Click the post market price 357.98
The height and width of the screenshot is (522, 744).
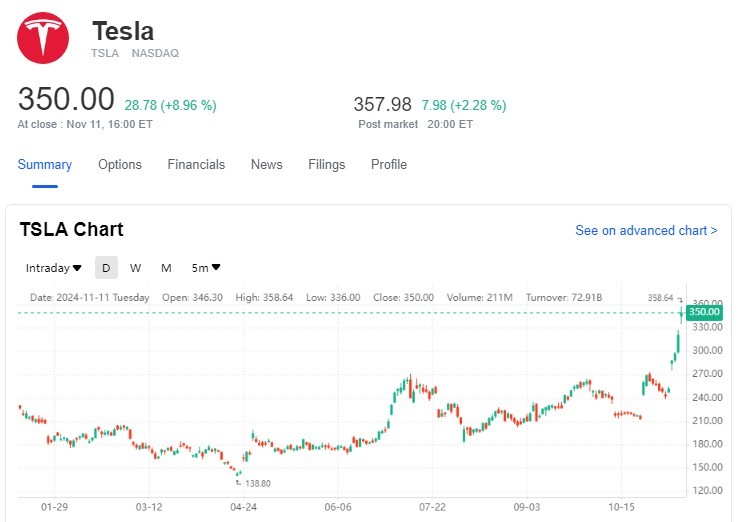coord(383,104)
